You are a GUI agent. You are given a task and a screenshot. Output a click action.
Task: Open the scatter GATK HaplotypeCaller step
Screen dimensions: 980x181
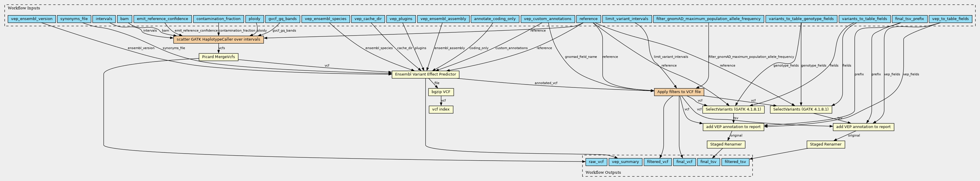[x=218, y=39]
